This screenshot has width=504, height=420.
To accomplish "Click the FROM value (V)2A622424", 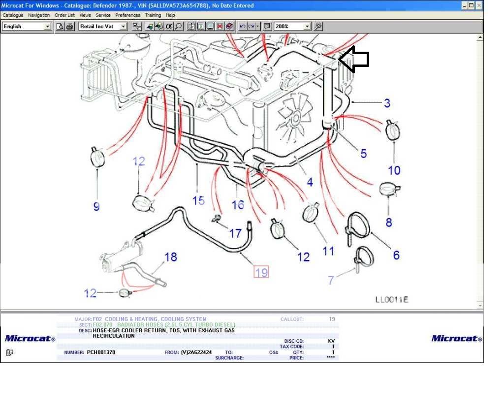I will pos(196,352).
